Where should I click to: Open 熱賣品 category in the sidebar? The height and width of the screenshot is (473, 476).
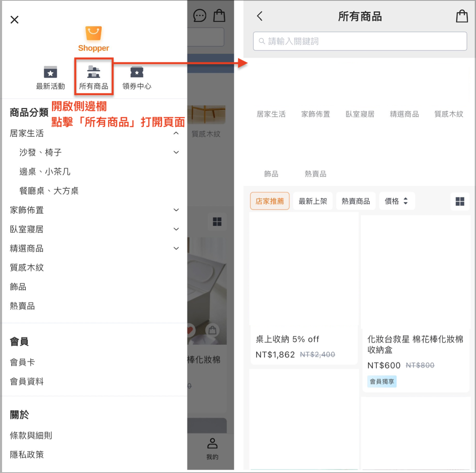coord(22,306)
